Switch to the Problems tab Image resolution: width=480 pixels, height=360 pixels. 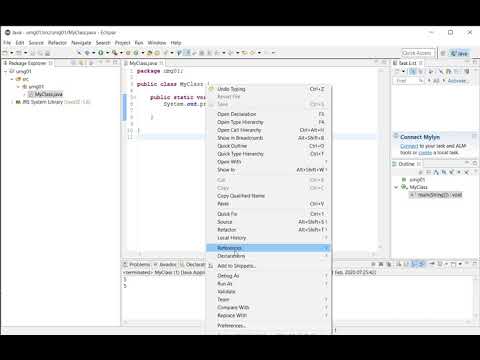[137, 264]
